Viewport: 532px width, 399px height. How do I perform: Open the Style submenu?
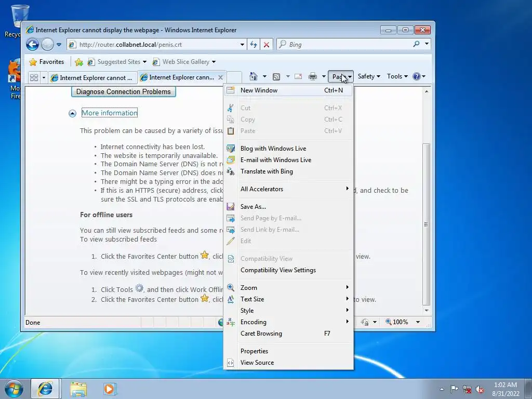tap(289, 311)
